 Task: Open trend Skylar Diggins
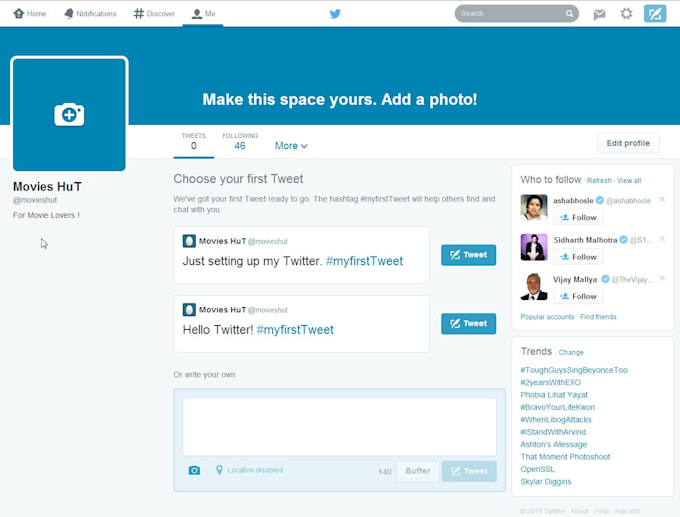click(x=546, y=481)
